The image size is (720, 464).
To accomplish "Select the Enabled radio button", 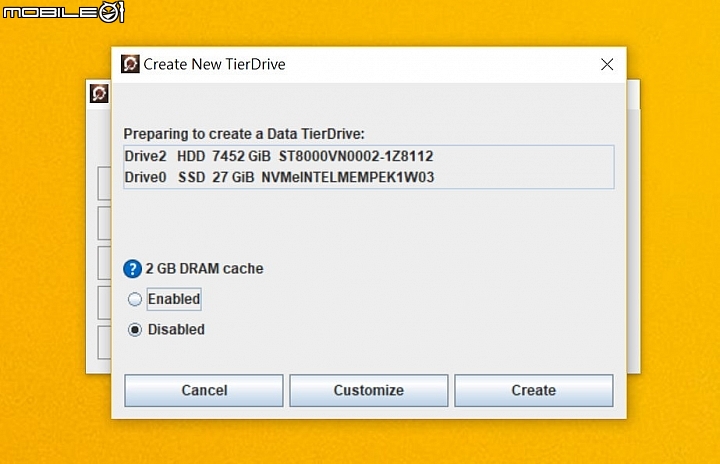I will pyautogui.click(x=135, y=299).
